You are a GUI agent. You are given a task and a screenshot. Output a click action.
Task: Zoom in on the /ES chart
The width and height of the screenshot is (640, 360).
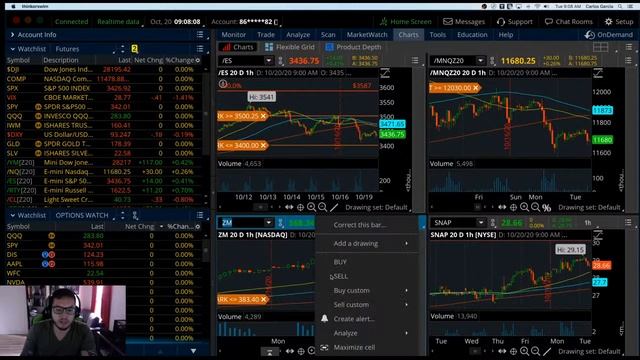coord(311,207)
